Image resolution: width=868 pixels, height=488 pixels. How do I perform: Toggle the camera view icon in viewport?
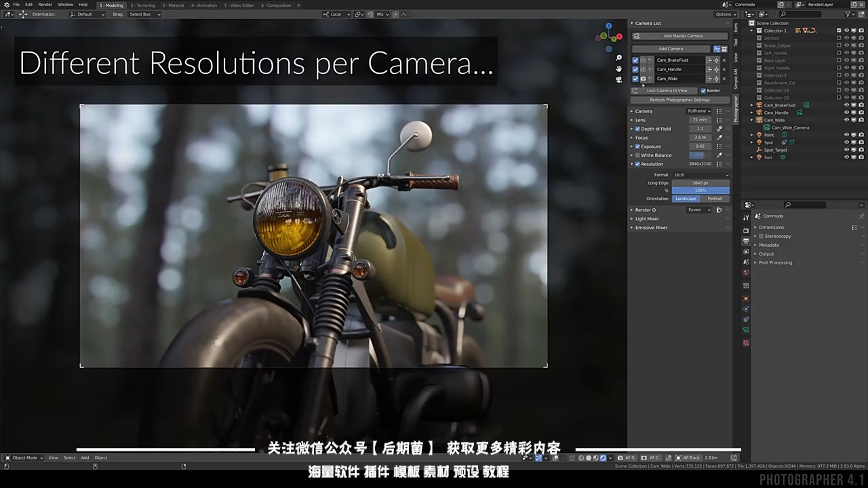(x=618, y=79)
